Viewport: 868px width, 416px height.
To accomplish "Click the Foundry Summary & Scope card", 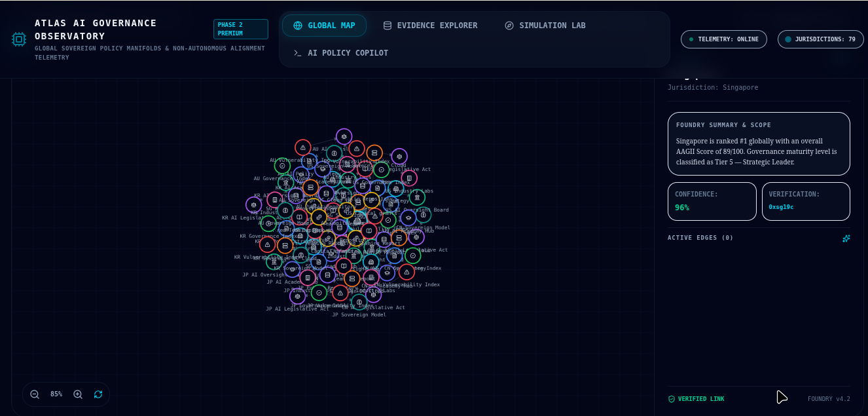I will (759, 143).
